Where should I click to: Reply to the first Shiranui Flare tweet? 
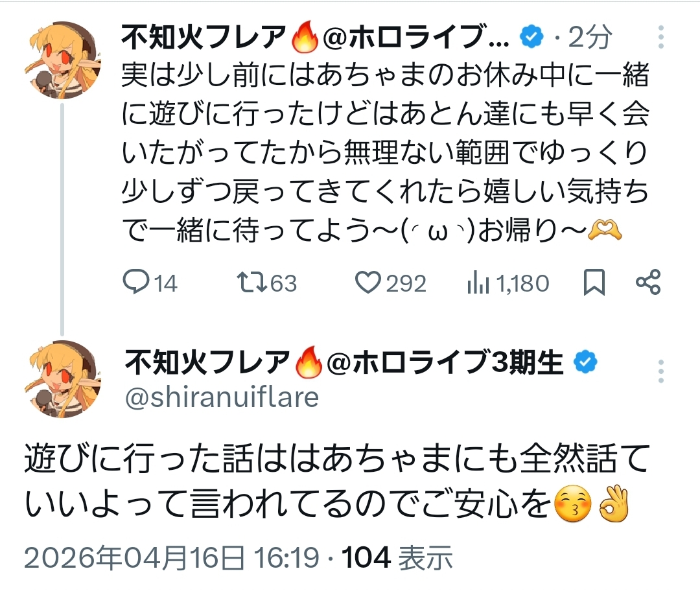coord(136,283)
